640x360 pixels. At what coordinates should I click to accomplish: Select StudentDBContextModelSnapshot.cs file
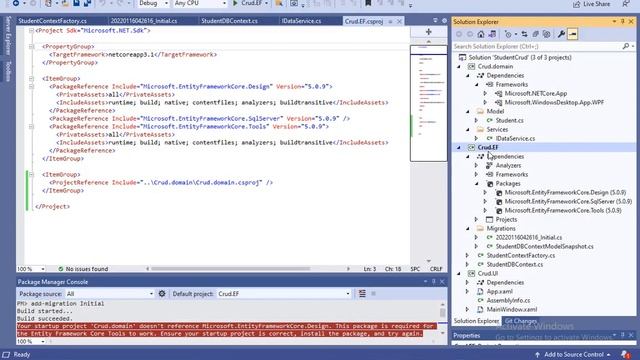544,247
